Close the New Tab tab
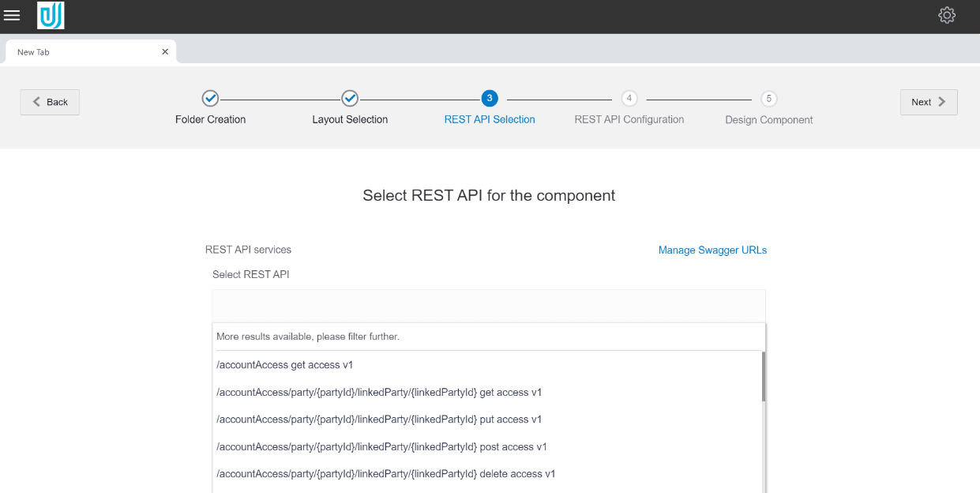This screenshot has height=493, width=980. point(165,51)
